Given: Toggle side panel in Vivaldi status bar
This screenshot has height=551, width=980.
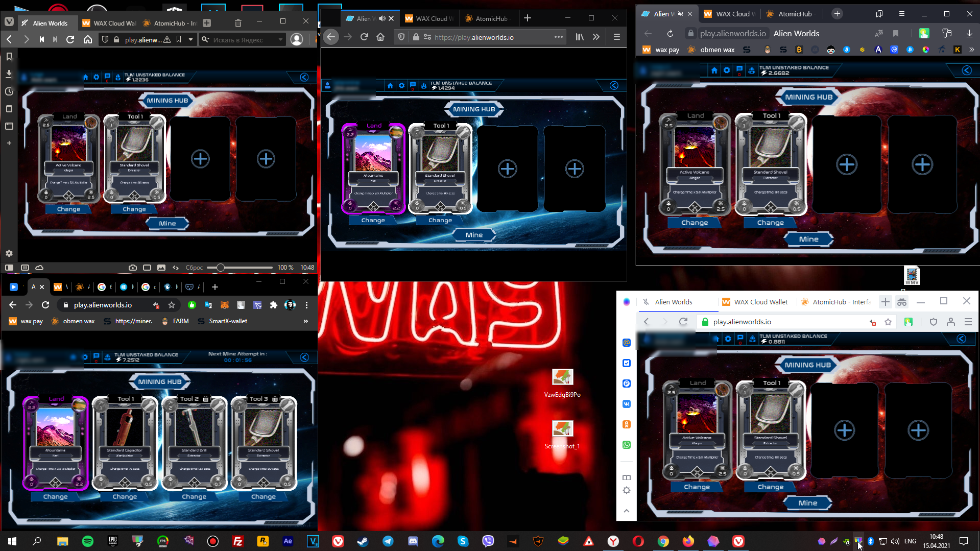Looking at the screenshot, I should point(9,268).
